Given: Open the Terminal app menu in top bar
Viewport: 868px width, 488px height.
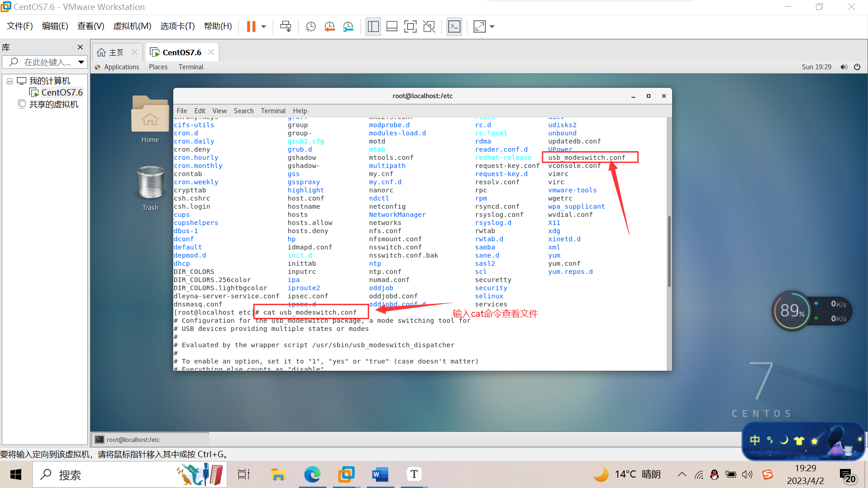Looking at the screenshot, I should pyautogui.click(x=191, y=67).
